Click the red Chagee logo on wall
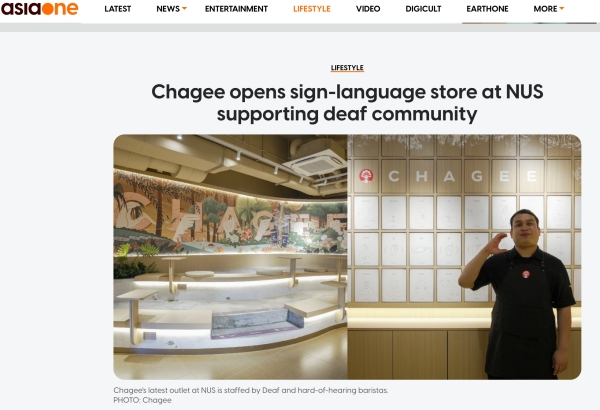The width and height of the screenshot is (600, 410). [366, 176]
